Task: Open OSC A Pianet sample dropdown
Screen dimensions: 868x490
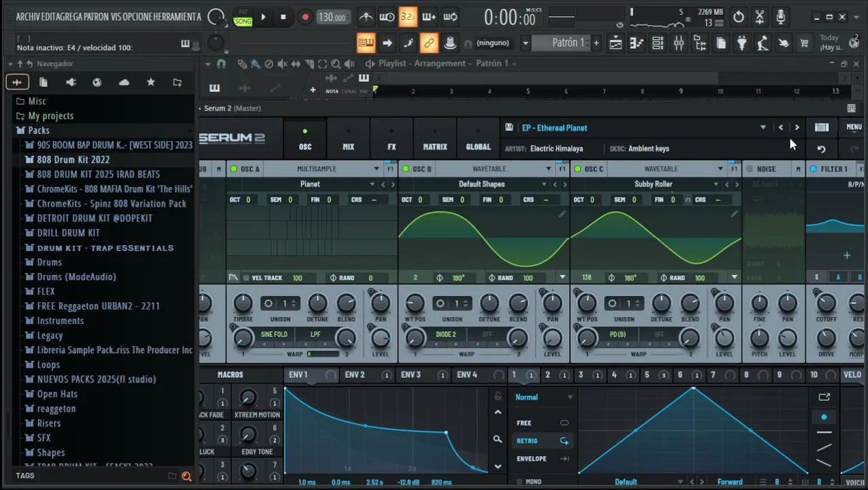Action: pos(310,184)
